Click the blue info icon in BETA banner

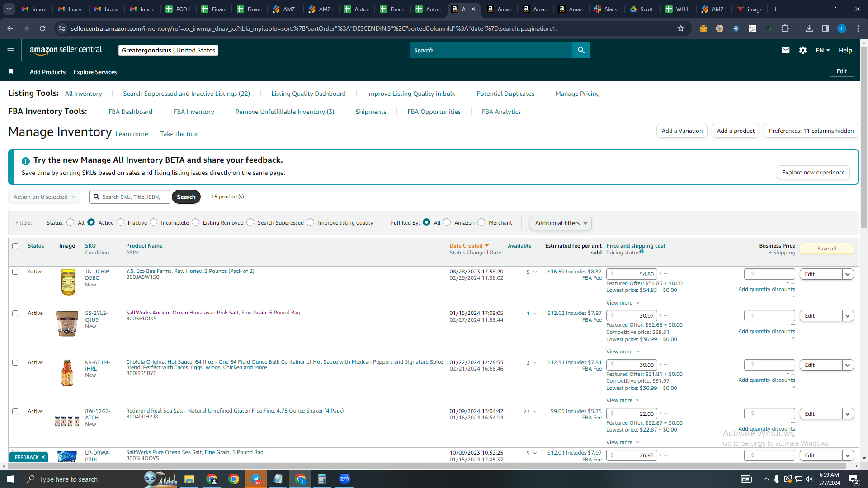(x=26, y=161)
